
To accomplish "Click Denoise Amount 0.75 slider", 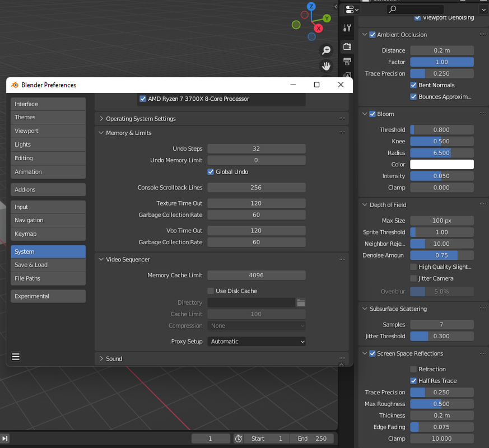I will point(442,255).
